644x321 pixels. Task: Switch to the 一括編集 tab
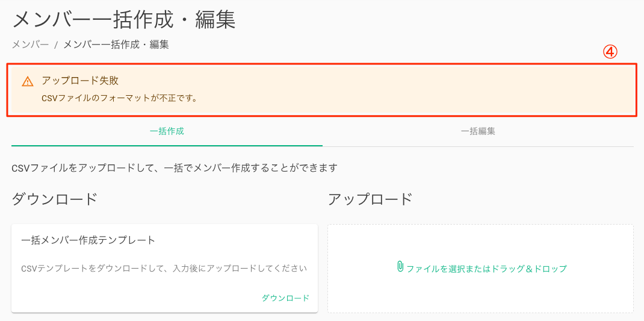coord(478,131)
